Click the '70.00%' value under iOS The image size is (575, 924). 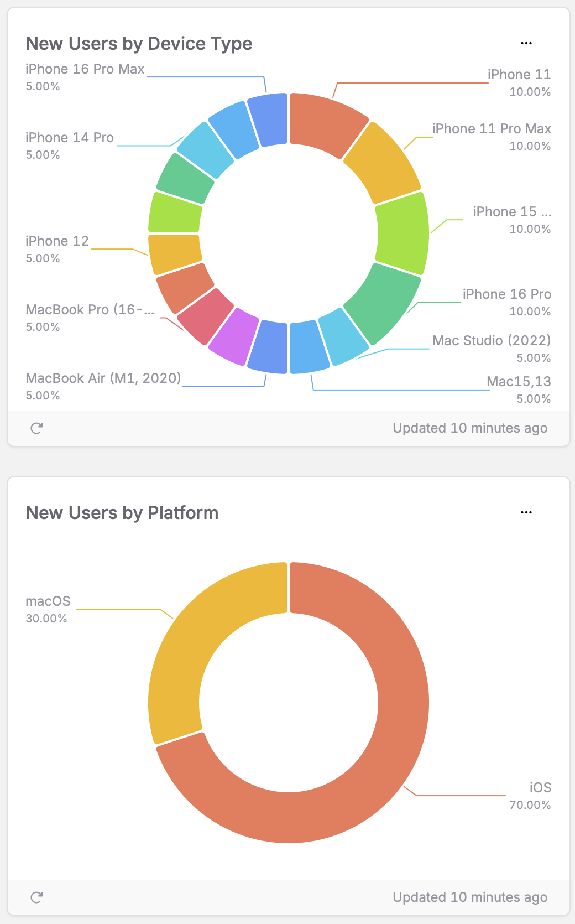pos(530,805)
